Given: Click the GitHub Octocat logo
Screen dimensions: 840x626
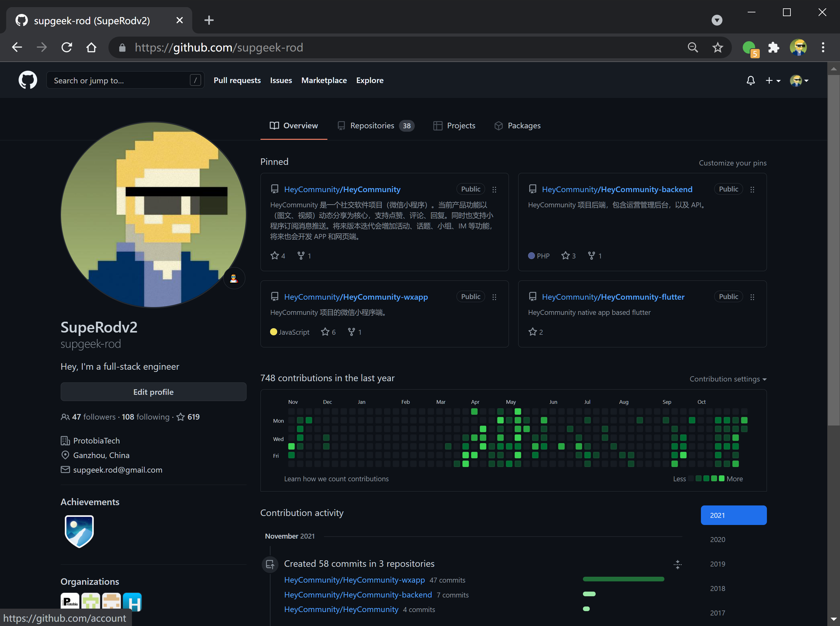Looking at the screenshot, I should click(28, 80).
